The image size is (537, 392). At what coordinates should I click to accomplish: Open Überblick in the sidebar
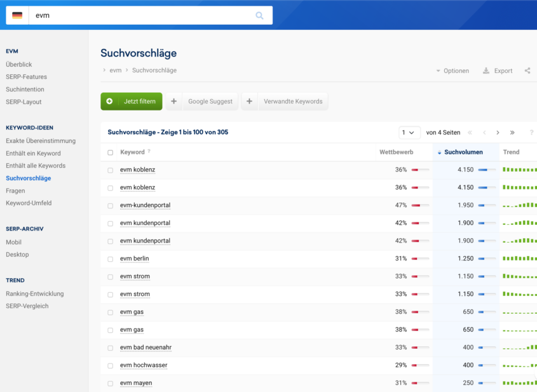[x=19, y=64]
